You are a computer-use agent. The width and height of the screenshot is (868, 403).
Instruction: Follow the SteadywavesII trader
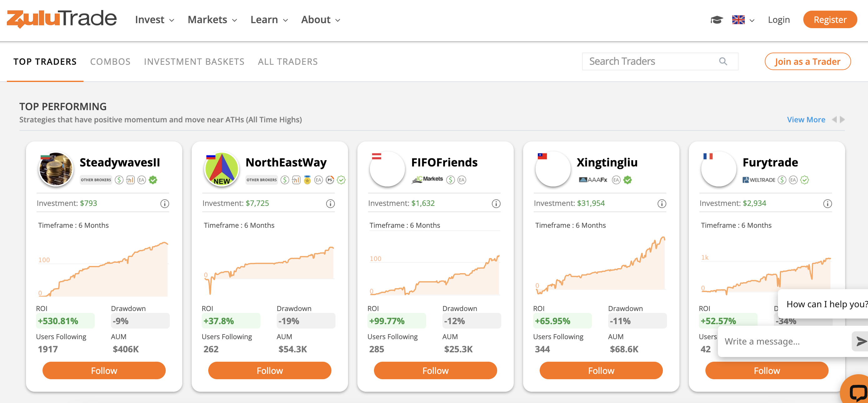(104, 371)
